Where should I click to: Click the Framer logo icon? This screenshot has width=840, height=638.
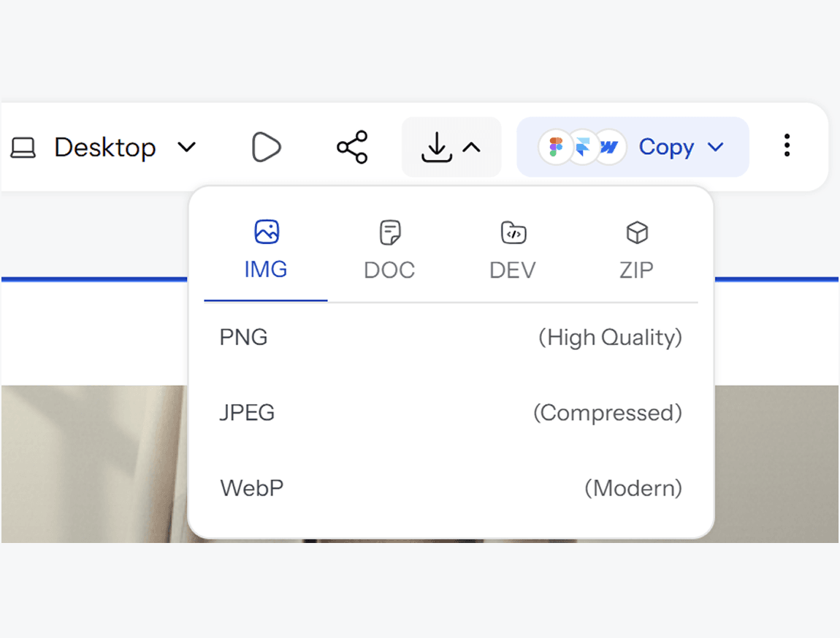coord(583,147)
